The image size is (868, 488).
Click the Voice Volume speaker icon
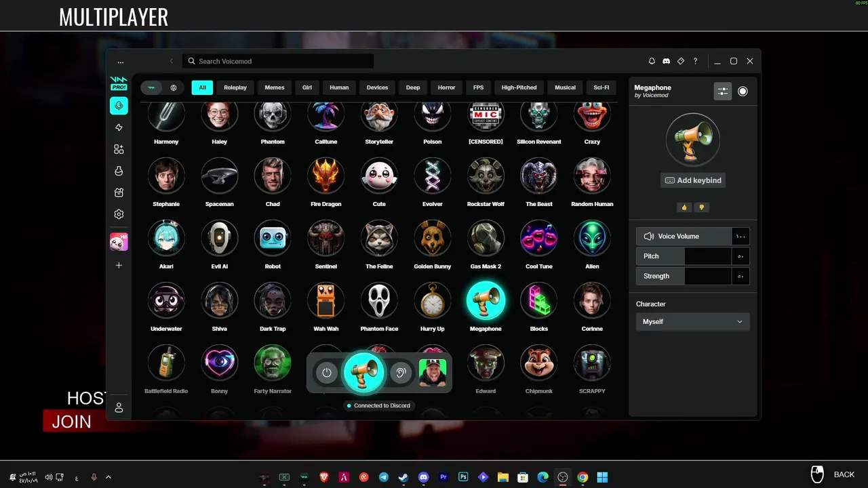tap(648, 236)
